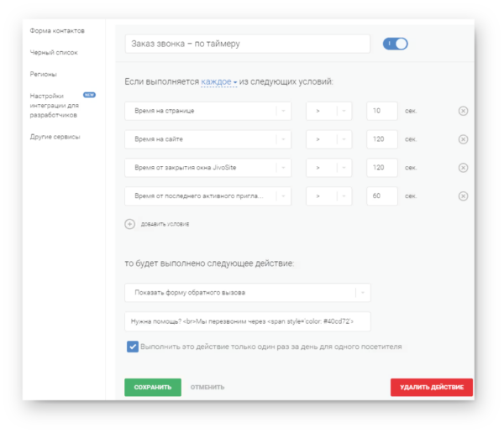This screenshot has width=504, height=433.
Task: Click the 'добавить условие' link
Action: (x=165, y=224)
